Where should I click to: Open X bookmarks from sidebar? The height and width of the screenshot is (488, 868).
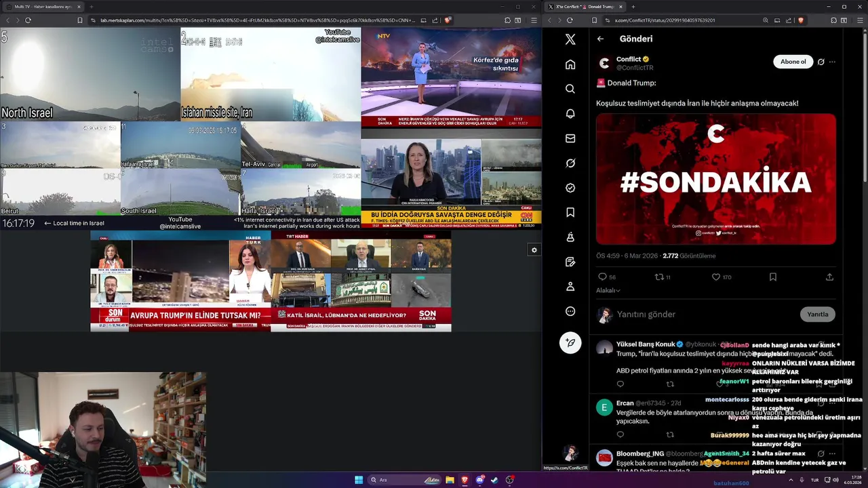tap(570, 213)
